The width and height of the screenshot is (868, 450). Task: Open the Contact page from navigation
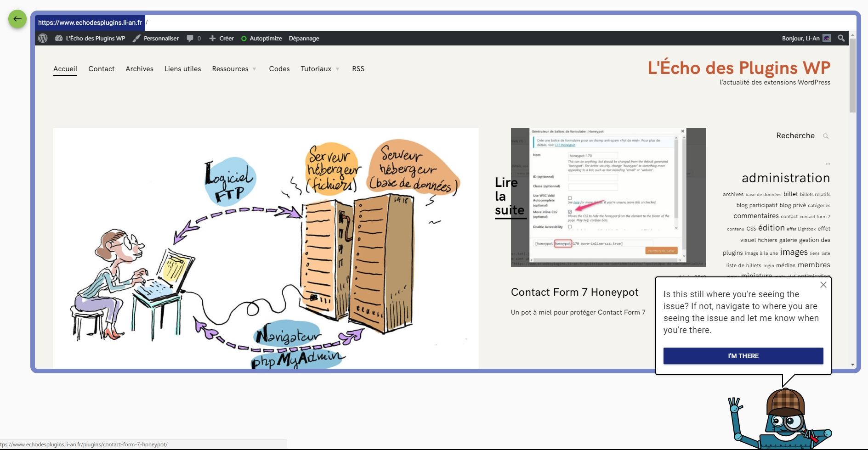[102, 69]
